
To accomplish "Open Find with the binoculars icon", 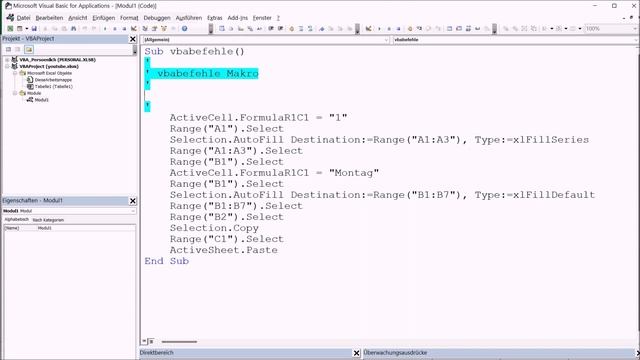I will click(73, 29).
